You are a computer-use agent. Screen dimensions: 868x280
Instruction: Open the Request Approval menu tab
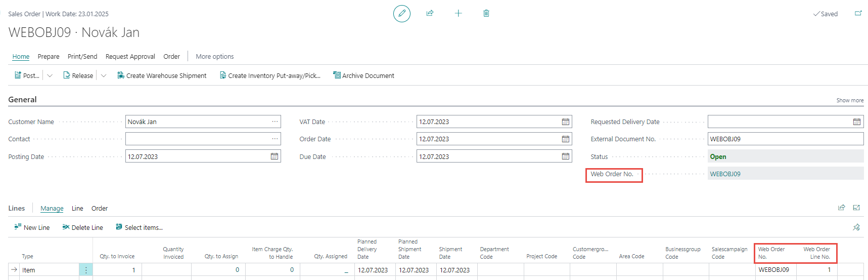(x=130, y=57)
